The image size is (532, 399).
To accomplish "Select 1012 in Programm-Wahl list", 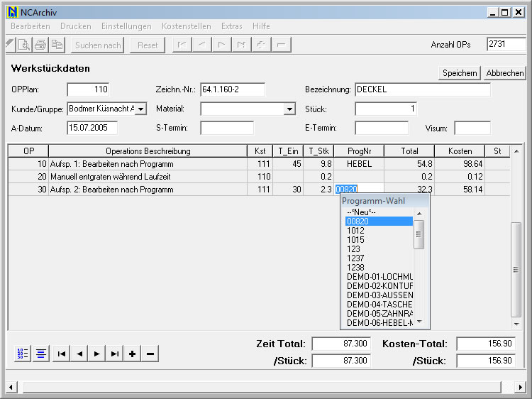I will click(379, 231).
